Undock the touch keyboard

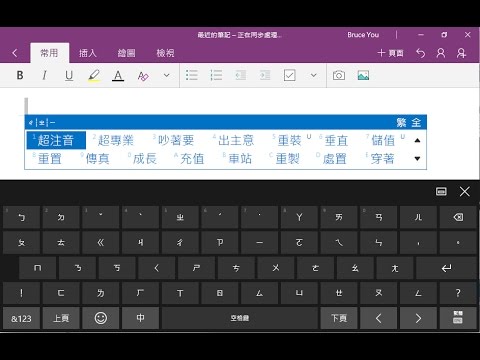pos(441,191)
